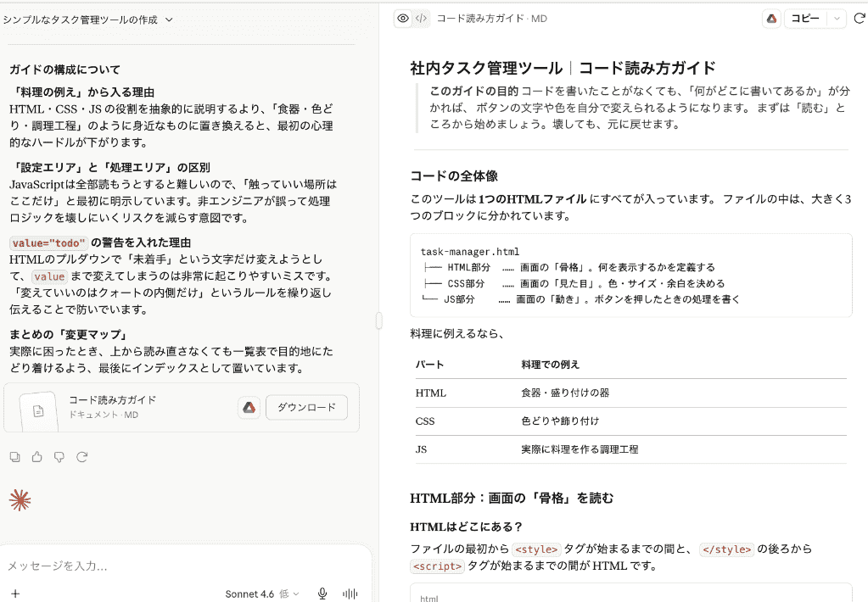Click the microphone dictation icon
The height and width of the screenshot is (602, 868).
pos(322,594)
